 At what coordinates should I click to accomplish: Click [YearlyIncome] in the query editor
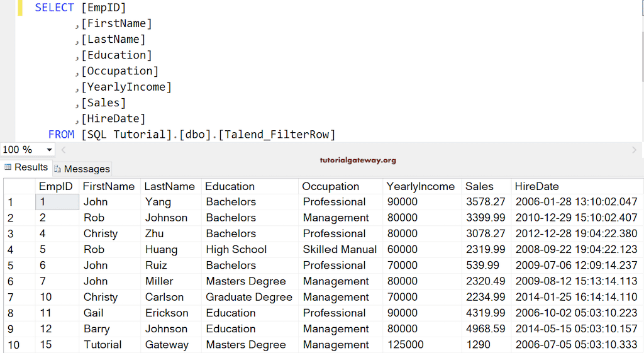point(126,87)
